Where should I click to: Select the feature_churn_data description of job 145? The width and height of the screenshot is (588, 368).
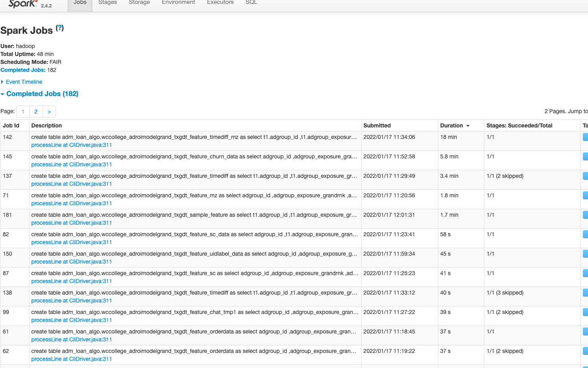coord(194,156)
